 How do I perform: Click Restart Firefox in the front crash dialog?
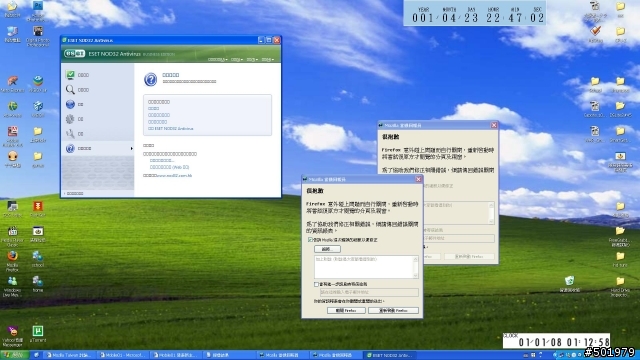pyautogui.click(x=393, y=311)
